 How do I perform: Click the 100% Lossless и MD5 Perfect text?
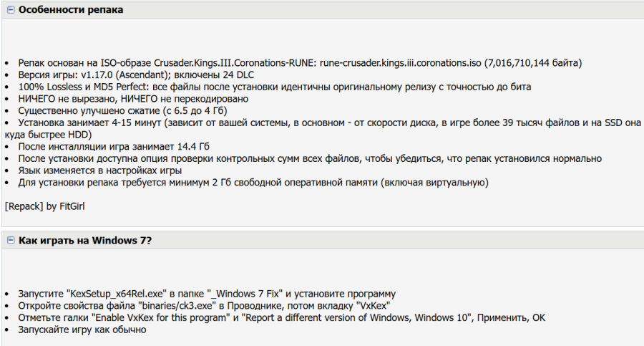[x=82, y=87]
